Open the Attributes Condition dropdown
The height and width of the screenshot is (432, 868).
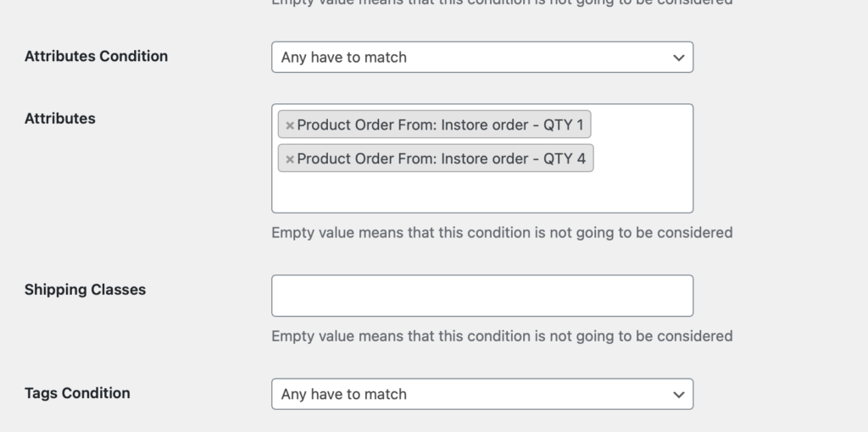point(481,58)
